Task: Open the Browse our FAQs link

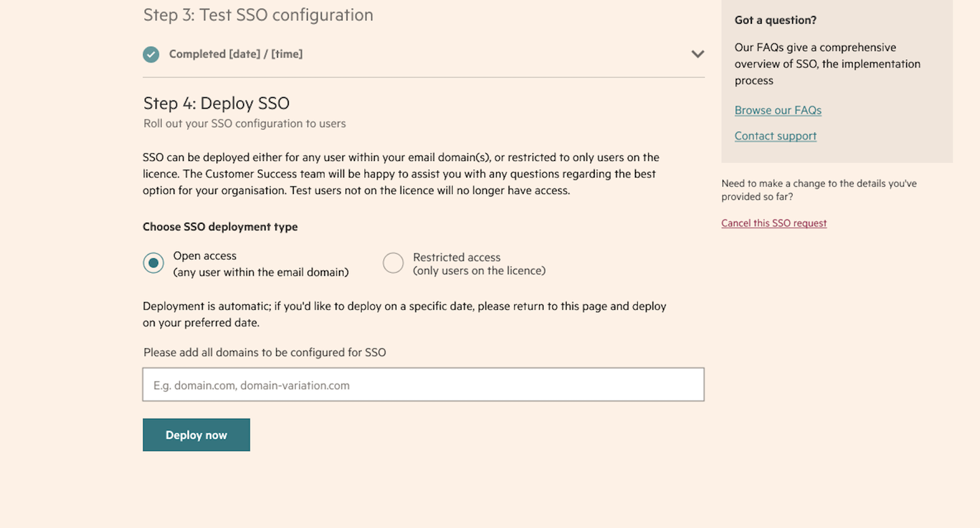Action: click(x=778, y=110)
